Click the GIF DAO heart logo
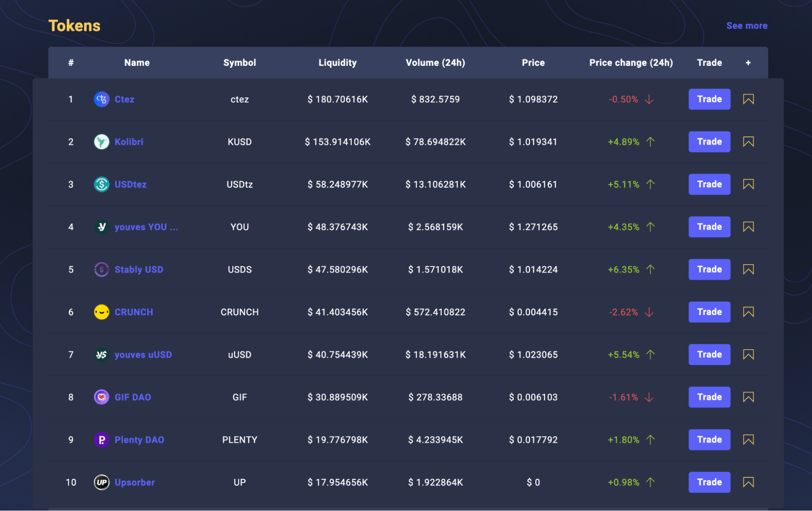This screenshot has width=812, height=511. coord(102,397)
